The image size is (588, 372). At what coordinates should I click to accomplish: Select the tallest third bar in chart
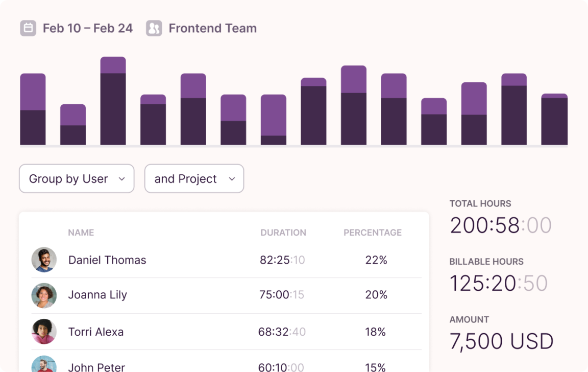[113, 101]
